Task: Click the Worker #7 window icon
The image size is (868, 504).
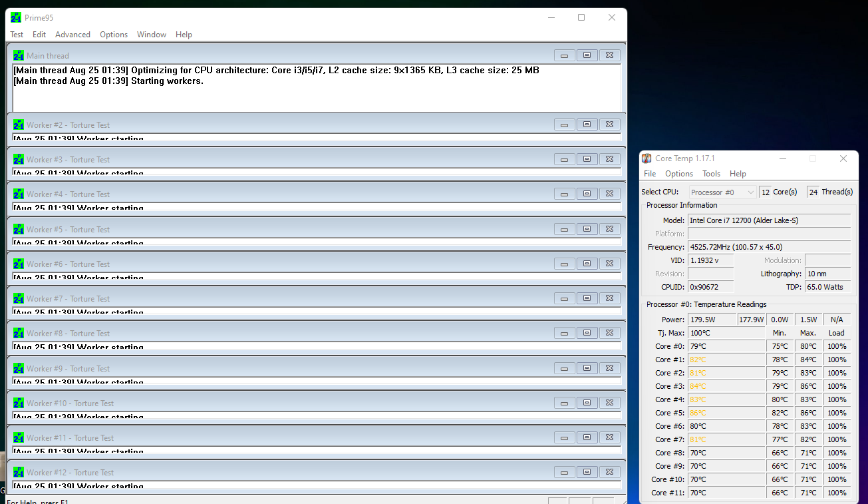Action: click(x=19, y=299)
